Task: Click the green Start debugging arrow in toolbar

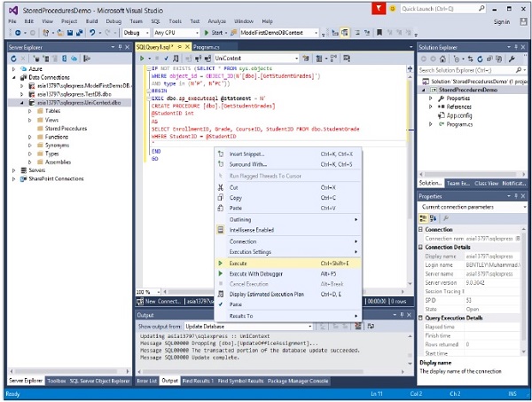Action: point(205,33)
